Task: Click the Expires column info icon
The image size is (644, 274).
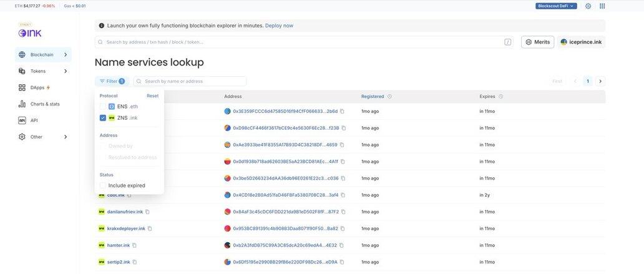Action: click(x=500, y=97)
